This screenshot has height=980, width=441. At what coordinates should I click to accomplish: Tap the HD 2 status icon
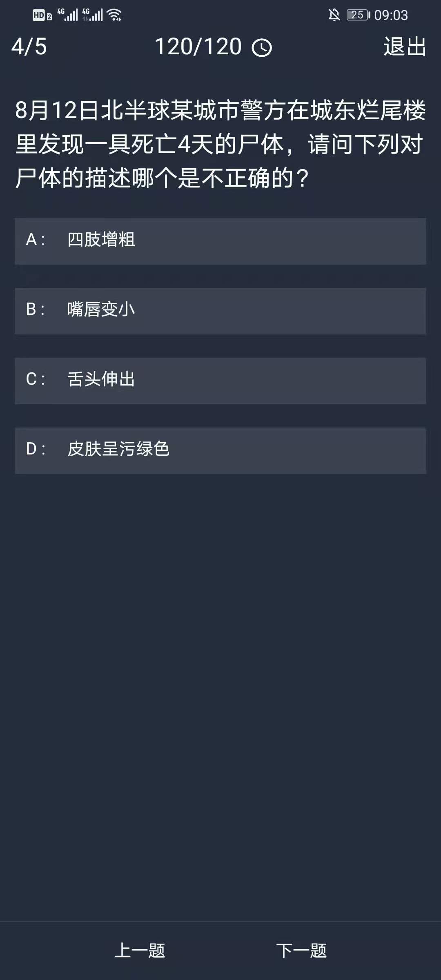(x=42, y=16)
